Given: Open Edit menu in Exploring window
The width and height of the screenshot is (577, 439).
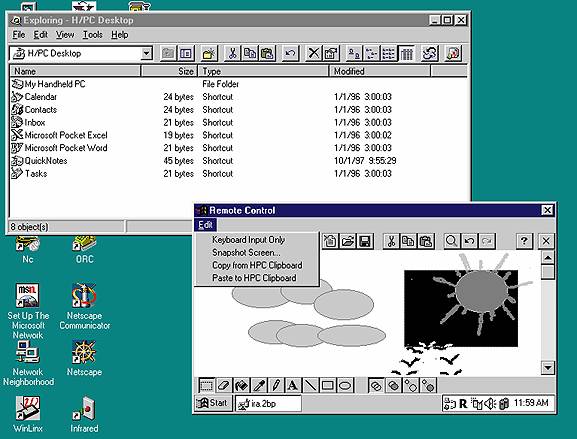Looking at the screenshot, I should pos(40,35).
